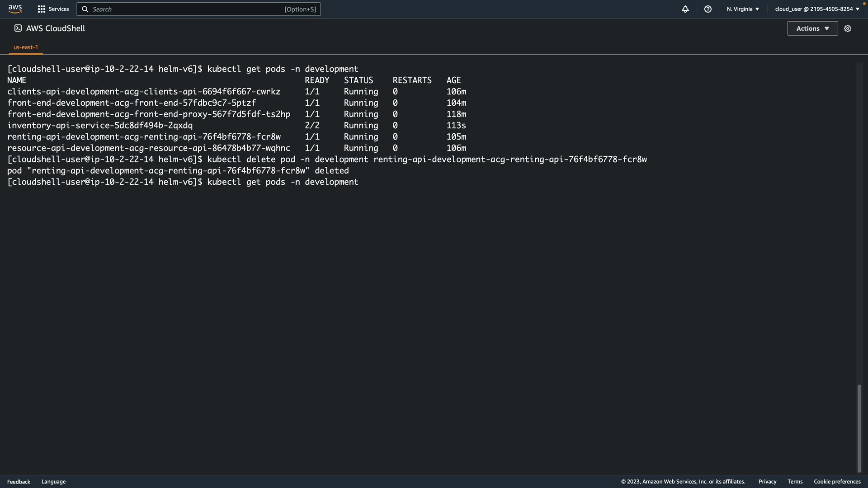Open the notifications bell icon
Viewport: 868px width, 488px height.
click(x=685, y=9)
